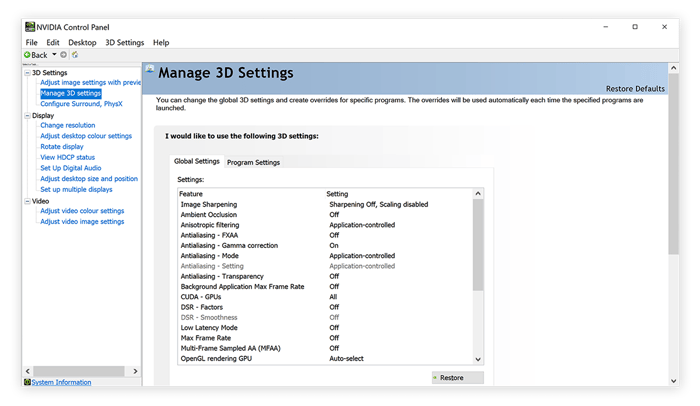Image resolution: width=700 pixels, height=406 pixels.
Task: Select the Image Sharpening feature row
Action: coord(325,204)
